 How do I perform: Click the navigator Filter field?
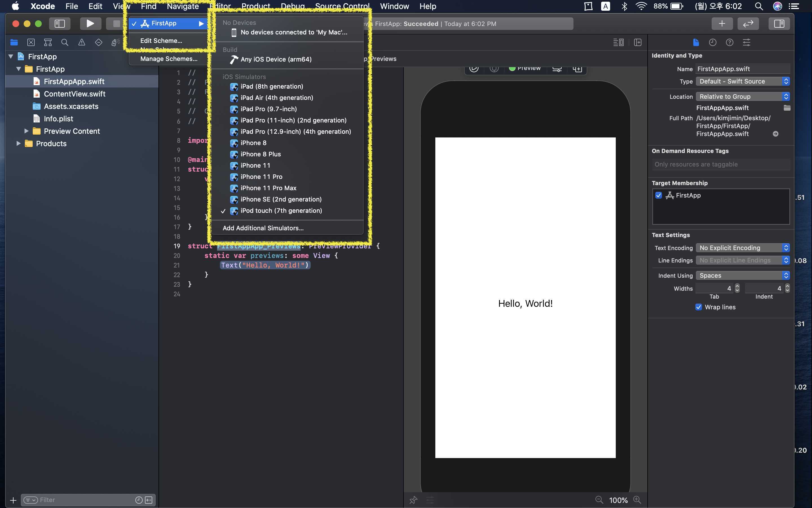[x=88, y=500]
